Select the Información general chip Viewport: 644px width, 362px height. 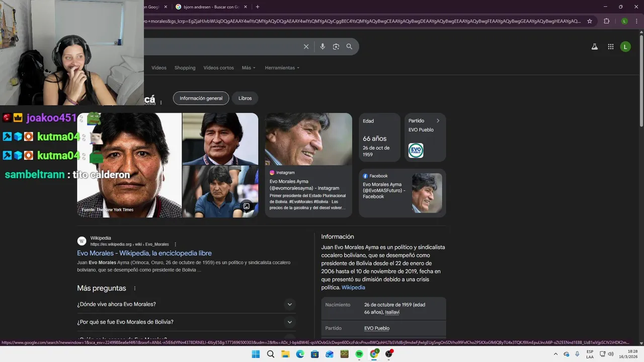pos(201,98)
